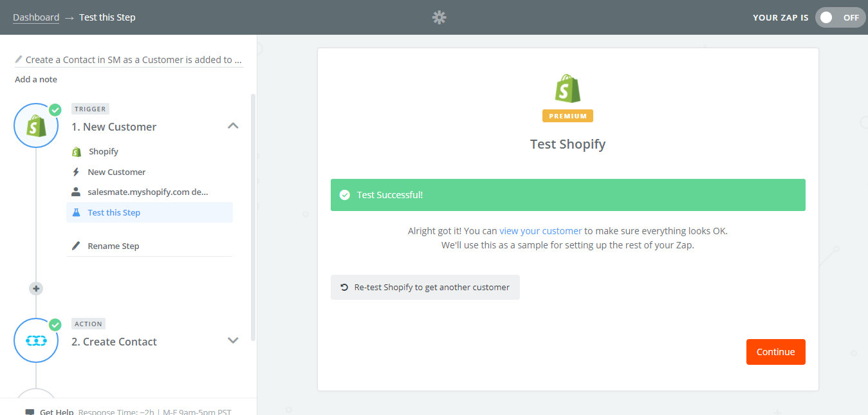Click Re-test Shopify to get another customer
Viewport: 868px width, 415px height.
coord(425,287)
